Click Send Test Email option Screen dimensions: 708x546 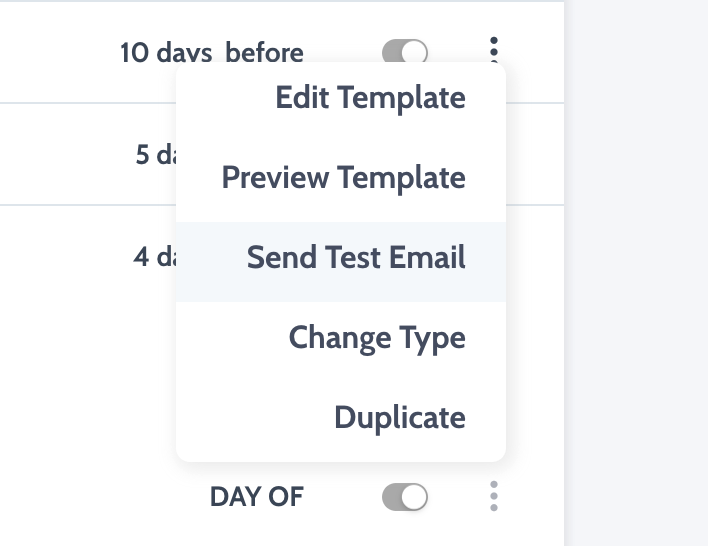(356, 258)
